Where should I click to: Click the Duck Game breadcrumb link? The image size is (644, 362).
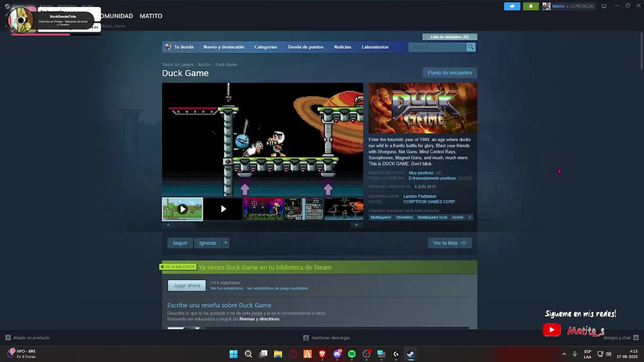click(x=226, y=64)
